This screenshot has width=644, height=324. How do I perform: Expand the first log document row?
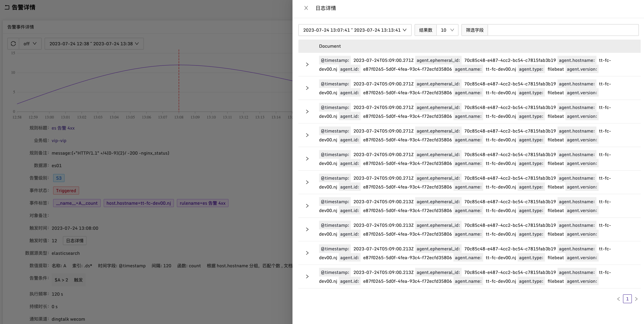click(x=307, y=65)
